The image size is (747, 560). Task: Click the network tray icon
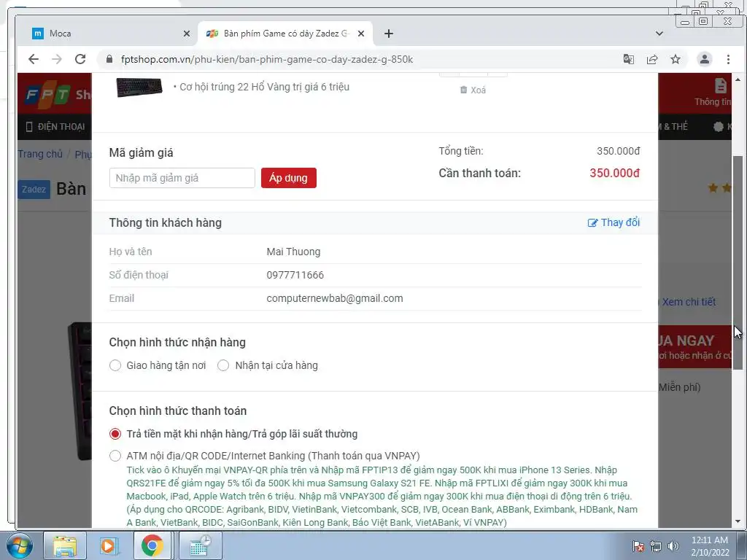click(656, 546)
